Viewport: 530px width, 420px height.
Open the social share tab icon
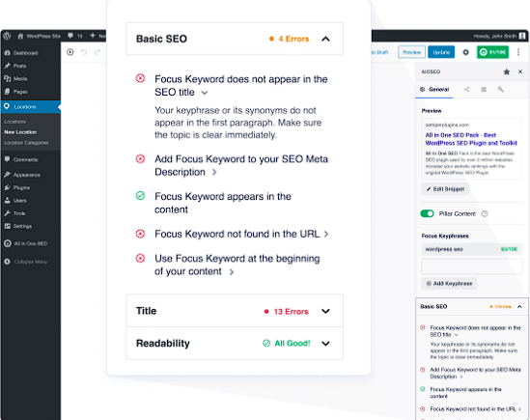467,89
